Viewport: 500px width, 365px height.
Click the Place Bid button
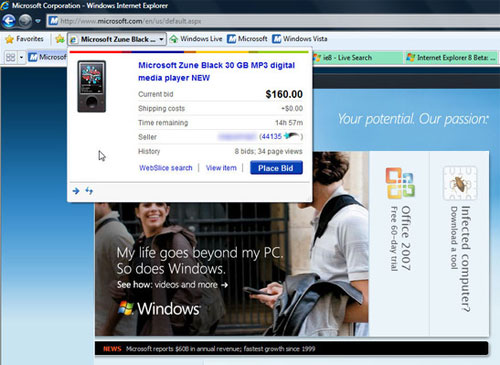pos(276,168)
